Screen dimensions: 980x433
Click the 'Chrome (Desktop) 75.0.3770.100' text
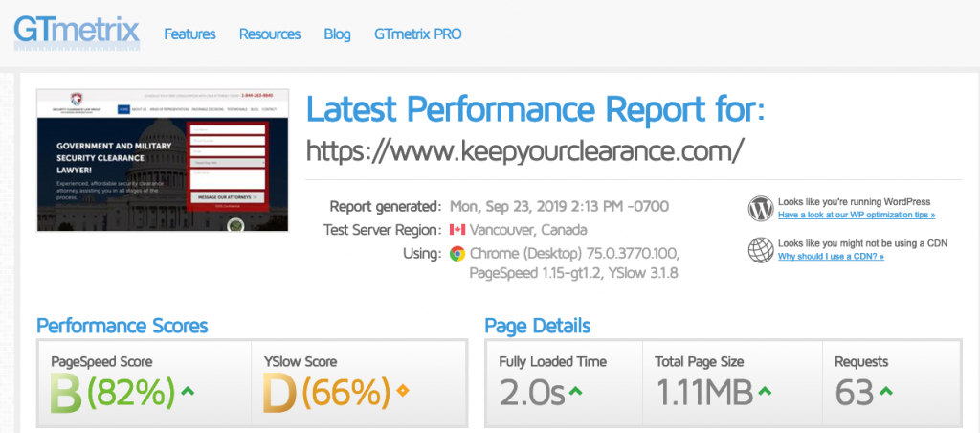click(574, 254)
